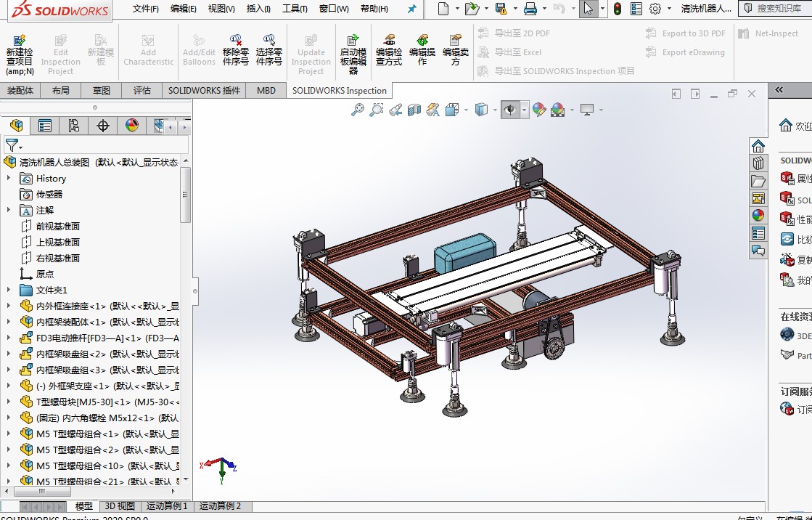Toggle the menu bar pin
The width and height of the screenshot is (812, 520).
[x=411, y=9]
